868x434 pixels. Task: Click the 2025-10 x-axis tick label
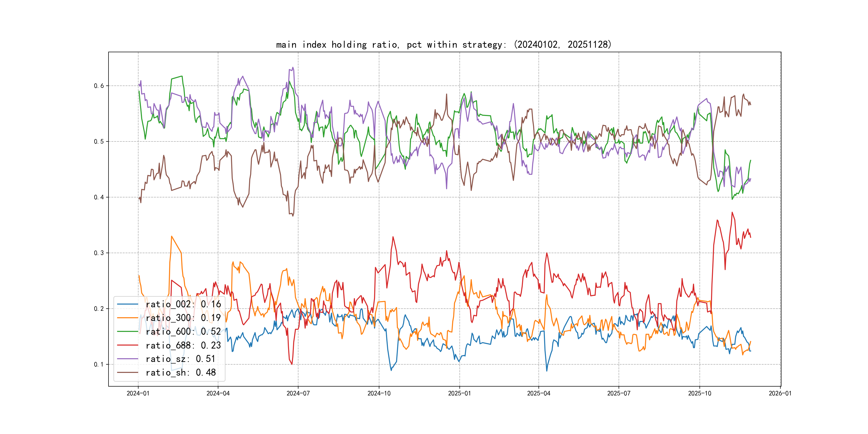699,393
